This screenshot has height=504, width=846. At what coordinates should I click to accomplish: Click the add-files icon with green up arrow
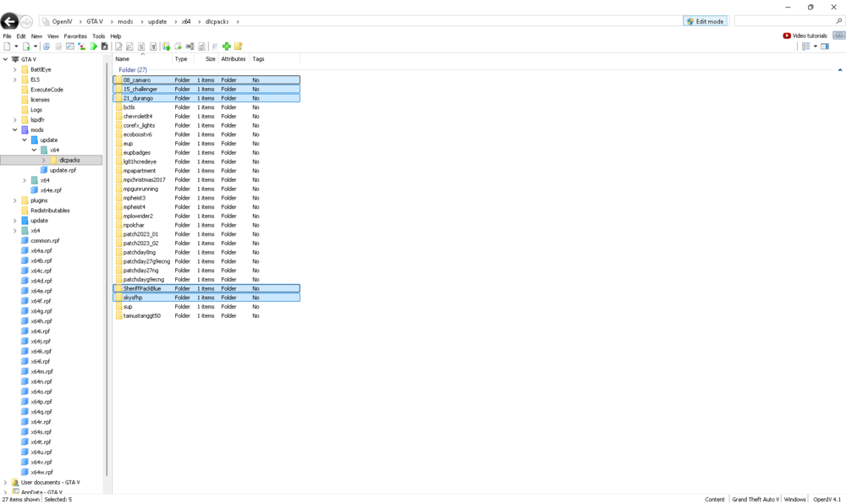[x=166, y=47]
